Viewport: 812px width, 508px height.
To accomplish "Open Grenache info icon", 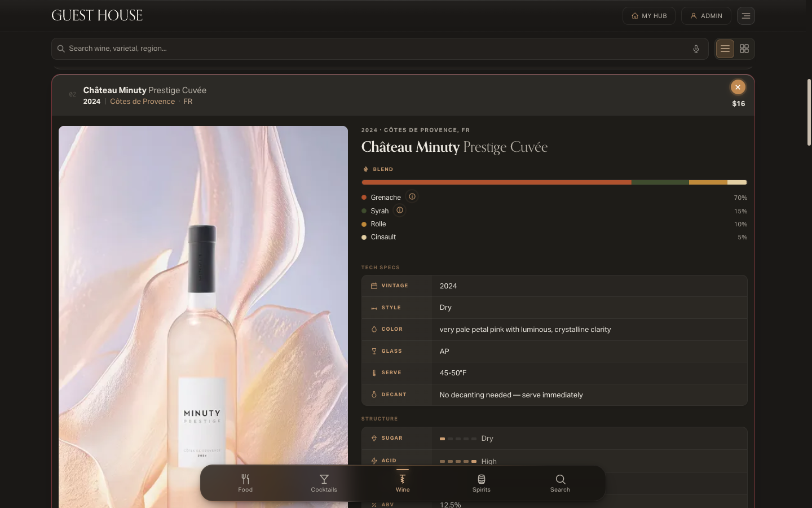I will 412,196.
